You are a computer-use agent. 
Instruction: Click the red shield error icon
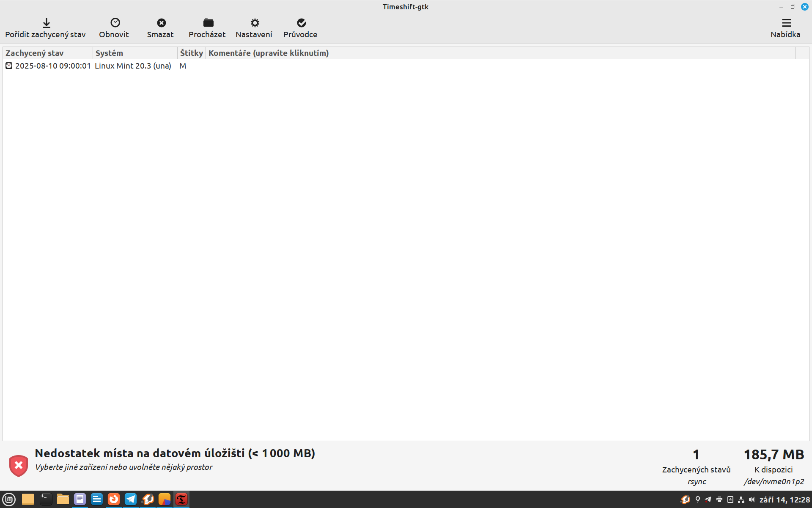pyautogui.click(x=19, y=466)
